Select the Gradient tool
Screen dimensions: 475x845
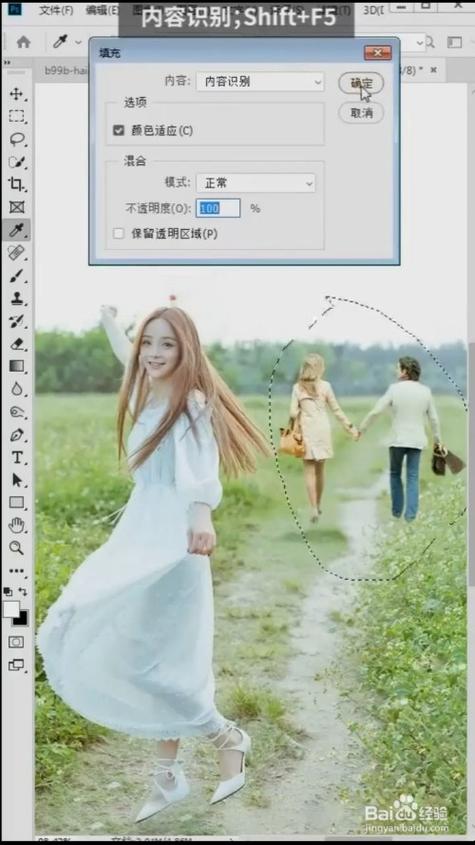[x=17, y=366]
